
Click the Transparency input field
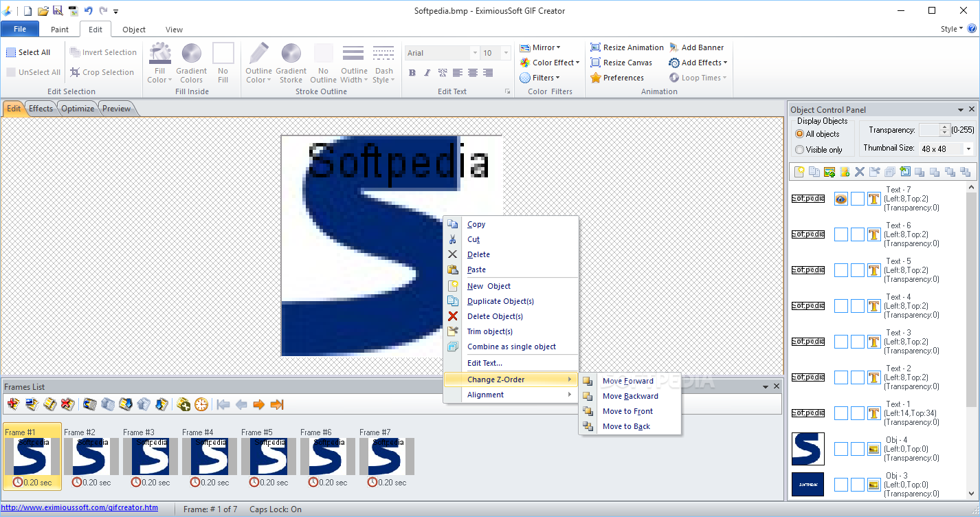(x=929, y=130)
